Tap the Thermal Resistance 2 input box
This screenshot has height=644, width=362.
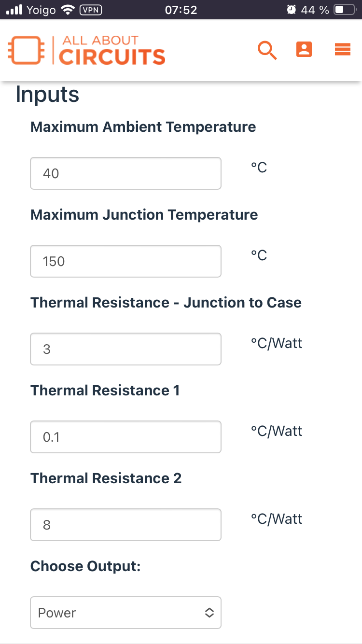(125, 525)
